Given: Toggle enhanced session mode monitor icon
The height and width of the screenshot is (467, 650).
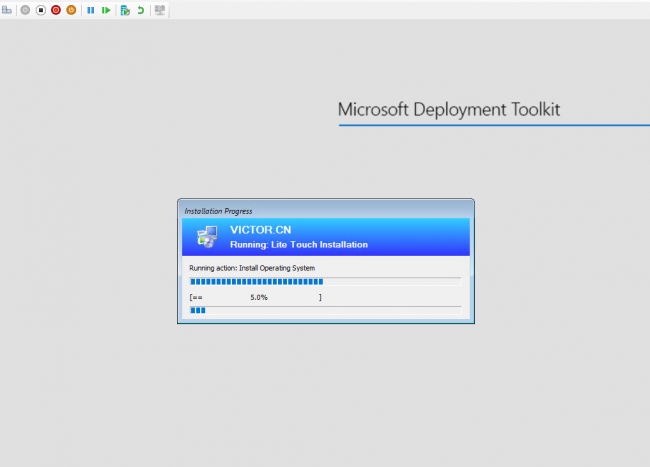Looking at the screenshot, I should (x=160, y=10).
